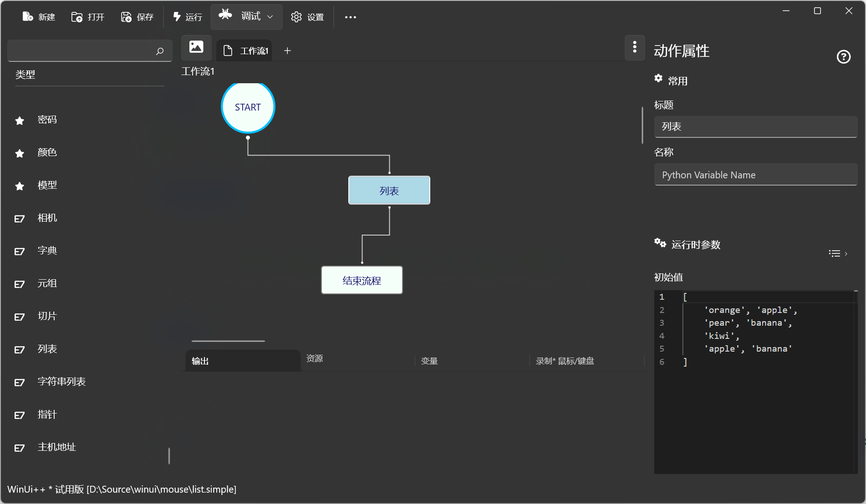The width and height of the screenshot is (866, 504).
Task: Switch to the 资源 tab
Action: pyautogui.click(x=315, y=358)
